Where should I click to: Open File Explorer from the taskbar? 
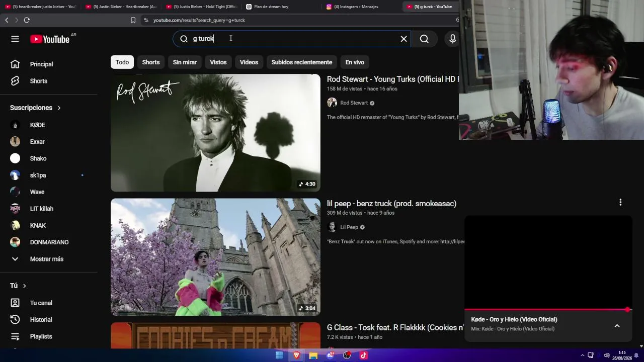(x=313, y=355)
